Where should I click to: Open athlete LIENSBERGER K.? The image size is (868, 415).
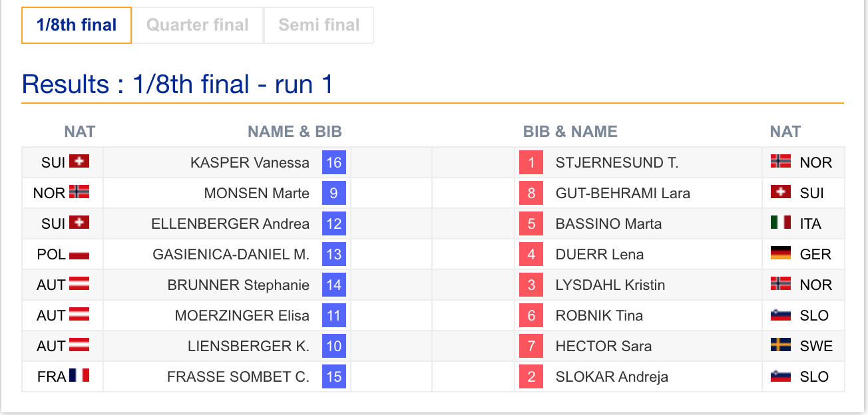click(248, 346)
